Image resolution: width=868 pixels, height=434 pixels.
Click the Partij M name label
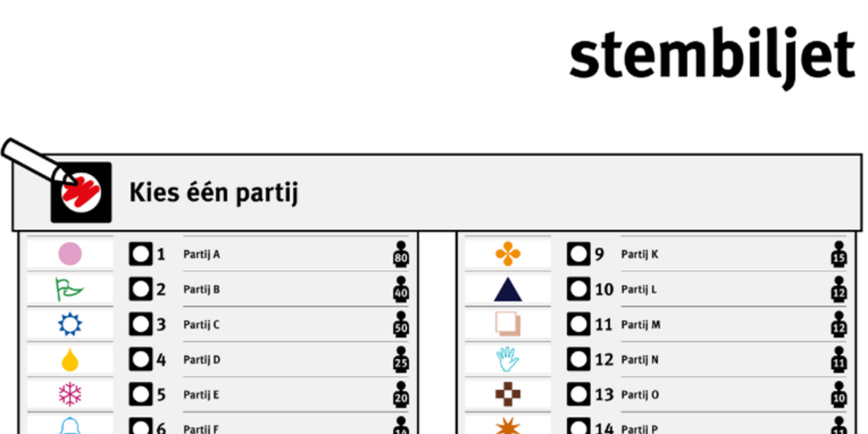(641, 325)
